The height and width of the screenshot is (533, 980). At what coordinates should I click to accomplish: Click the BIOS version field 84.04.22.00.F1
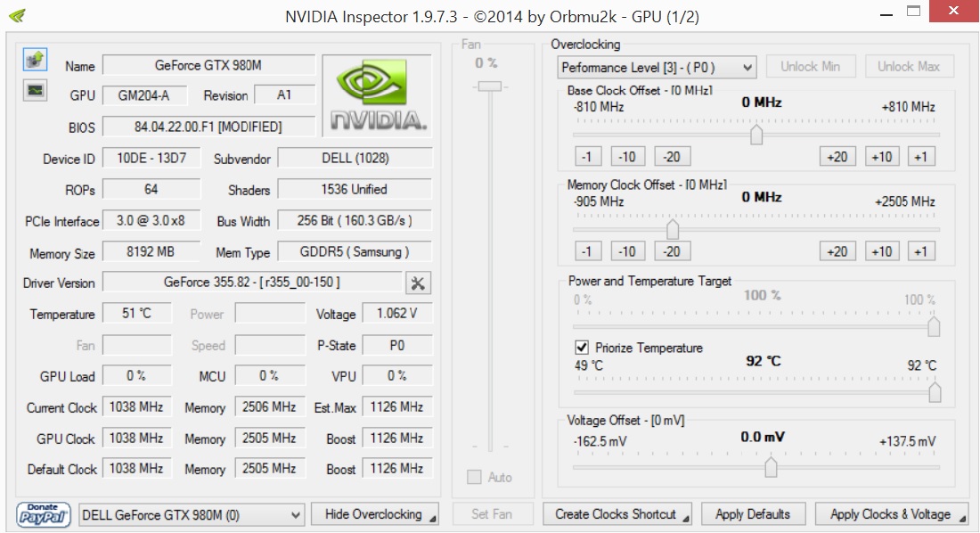(x=208, y=127)
